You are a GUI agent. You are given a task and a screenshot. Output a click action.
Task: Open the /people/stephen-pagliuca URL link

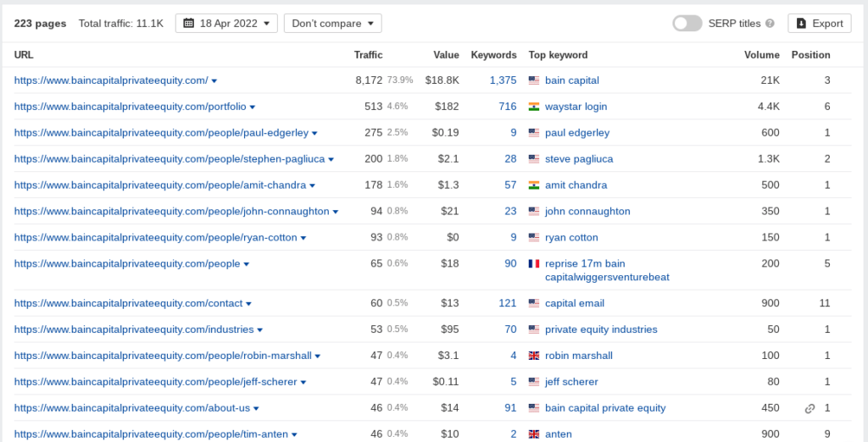point(170,159)
